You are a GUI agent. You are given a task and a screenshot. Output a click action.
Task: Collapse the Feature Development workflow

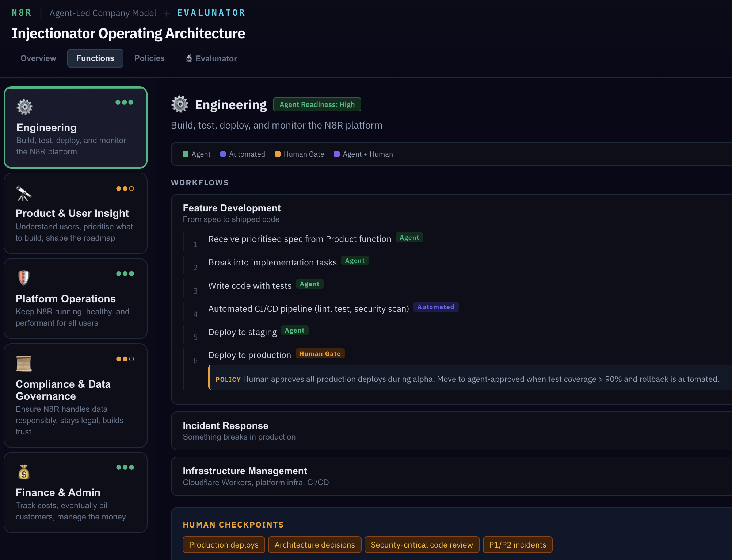[451, 213]
